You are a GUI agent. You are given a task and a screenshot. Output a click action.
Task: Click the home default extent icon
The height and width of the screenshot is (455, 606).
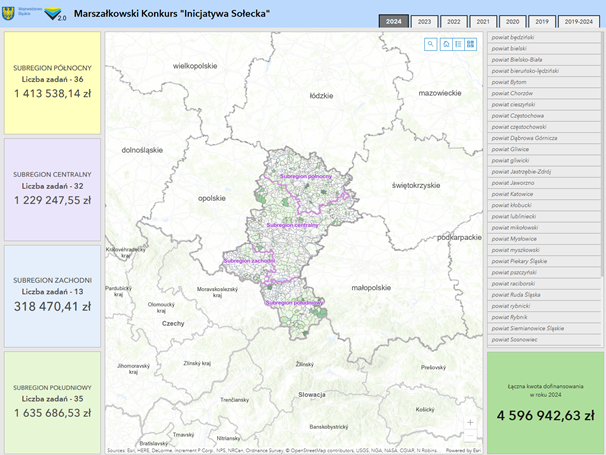446,44
